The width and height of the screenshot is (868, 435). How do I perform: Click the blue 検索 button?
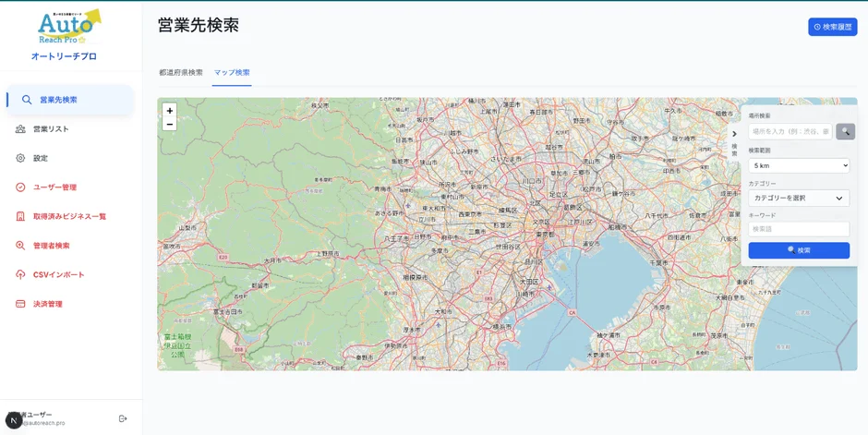pyautogui.click(x=799, y=250)
